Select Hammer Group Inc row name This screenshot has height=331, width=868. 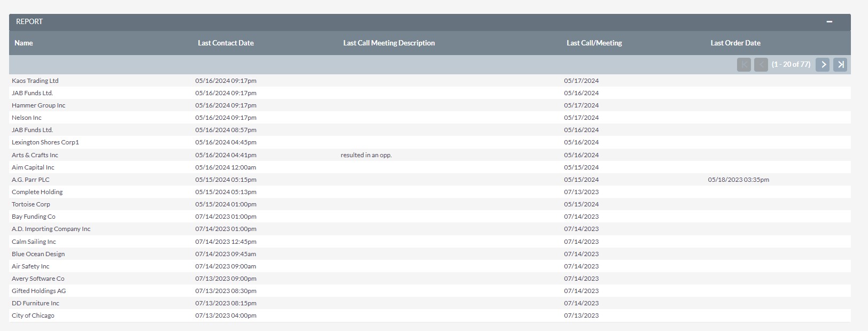pos(38,105)
